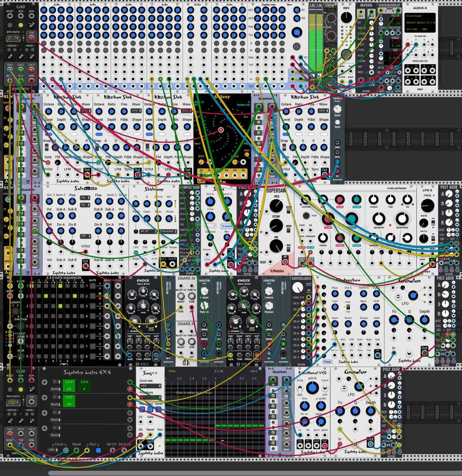Open the Stairway 4P LP filter dropdown

point(148,231)
